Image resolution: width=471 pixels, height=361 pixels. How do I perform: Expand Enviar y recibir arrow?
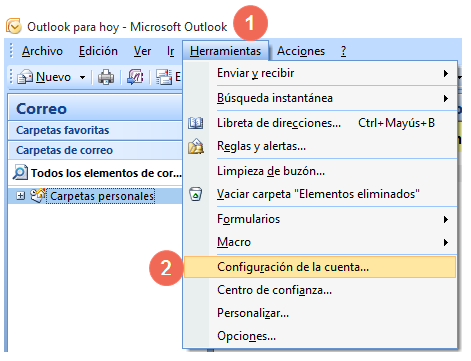[x=446, y=73]
